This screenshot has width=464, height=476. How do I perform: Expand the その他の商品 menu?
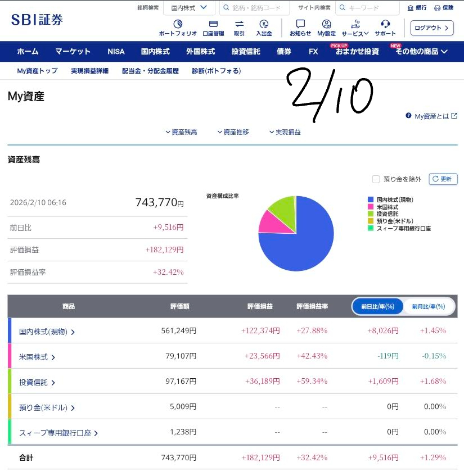tap(421, 51)
